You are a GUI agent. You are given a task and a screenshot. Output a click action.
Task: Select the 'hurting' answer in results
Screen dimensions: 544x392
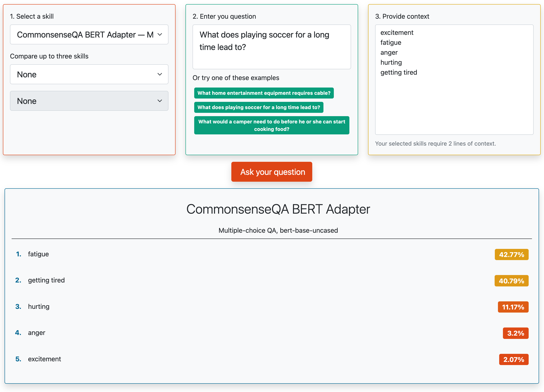(x=39, y=307)
